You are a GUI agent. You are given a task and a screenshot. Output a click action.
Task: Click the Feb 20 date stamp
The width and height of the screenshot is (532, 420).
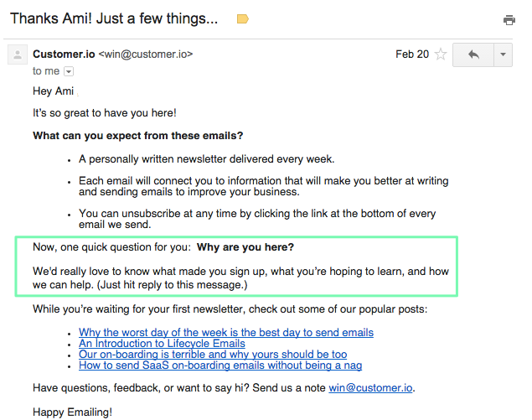(412, 54)
